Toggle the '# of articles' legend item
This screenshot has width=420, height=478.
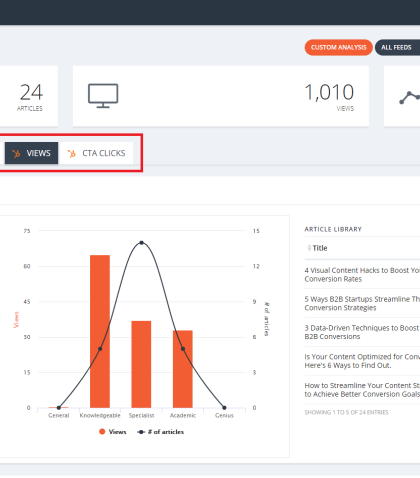tap(160, 432)
